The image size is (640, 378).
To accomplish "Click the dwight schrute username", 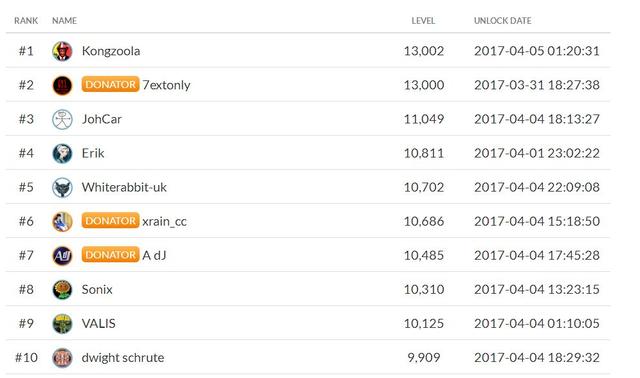I will pyautogui.click(x=123, y=358).
